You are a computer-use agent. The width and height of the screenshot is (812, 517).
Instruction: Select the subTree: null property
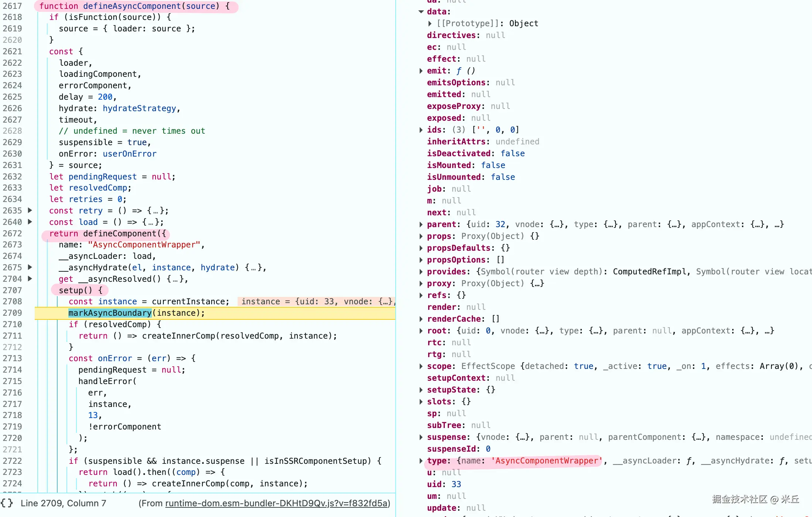pyautogui.click(x=459, y=425)
